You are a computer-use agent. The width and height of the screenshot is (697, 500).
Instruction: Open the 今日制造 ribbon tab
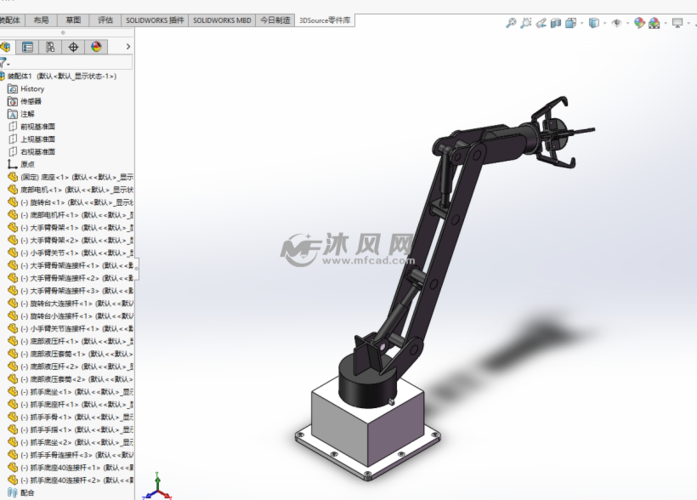tap(275, 19)
